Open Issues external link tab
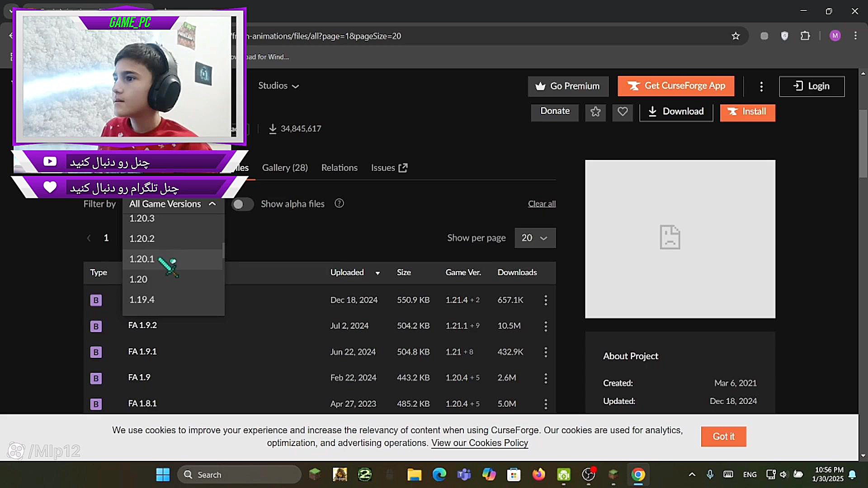 (x=389, y=168)
